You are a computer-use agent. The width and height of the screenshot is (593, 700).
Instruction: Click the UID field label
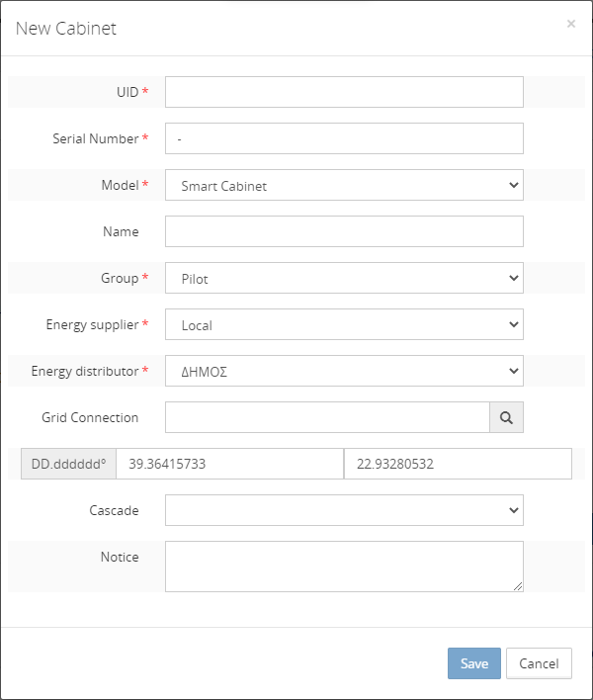[127, 92]
